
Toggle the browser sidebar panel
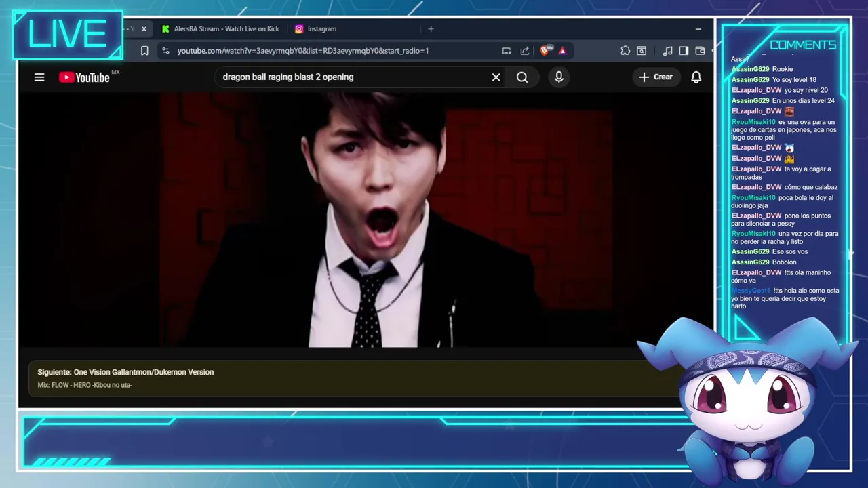(684, 51)
